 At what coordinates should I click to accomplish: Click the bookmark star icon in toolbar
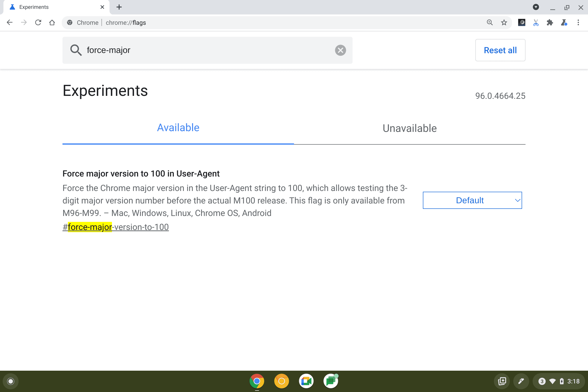click(x=504, y=23)
